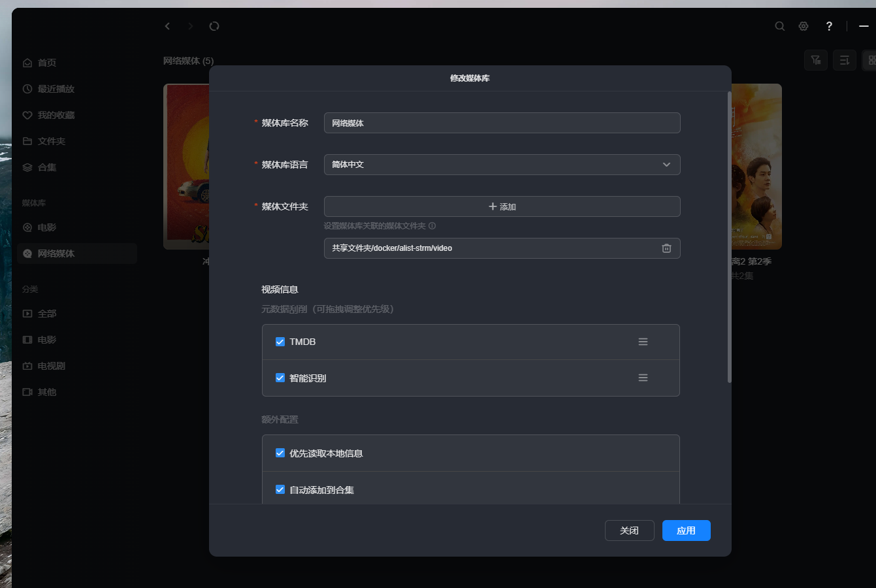Open help with the question mark icon
Viewport: 876px width, 588px height.
coord(829,26)
